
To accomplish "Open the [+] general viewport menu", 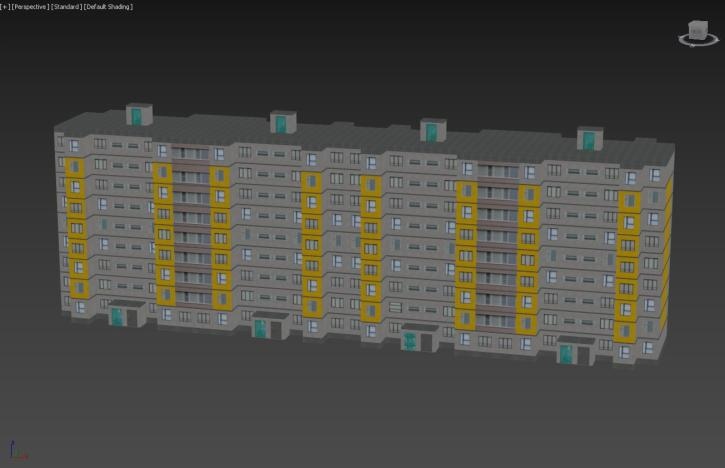I will tap(4, 7).
